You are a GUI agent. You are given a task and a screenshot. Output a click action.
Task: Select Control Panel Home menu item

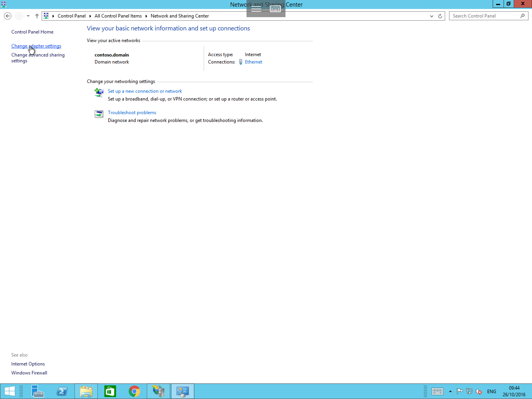pos(32,31)
